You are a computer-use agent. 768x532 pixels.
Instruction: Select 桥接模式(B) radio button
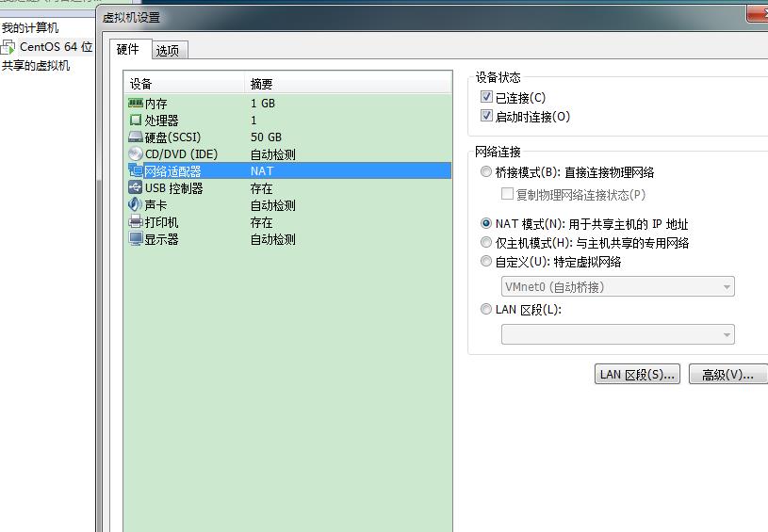[486, 171]
